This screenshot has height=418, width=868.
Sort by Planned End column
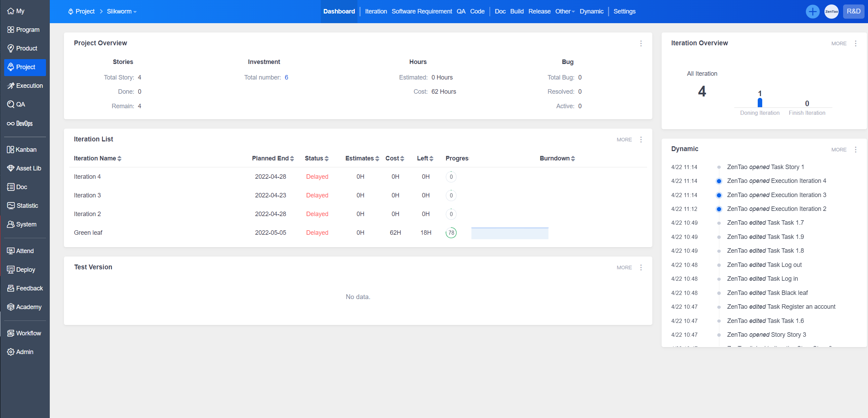[273, 158]
